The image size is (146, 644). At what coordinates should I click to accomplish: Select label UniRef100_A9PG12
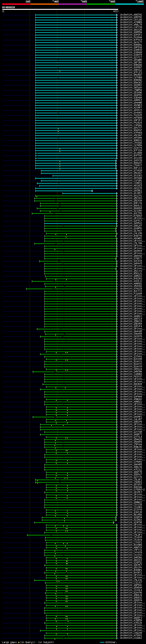click(131, 70)
